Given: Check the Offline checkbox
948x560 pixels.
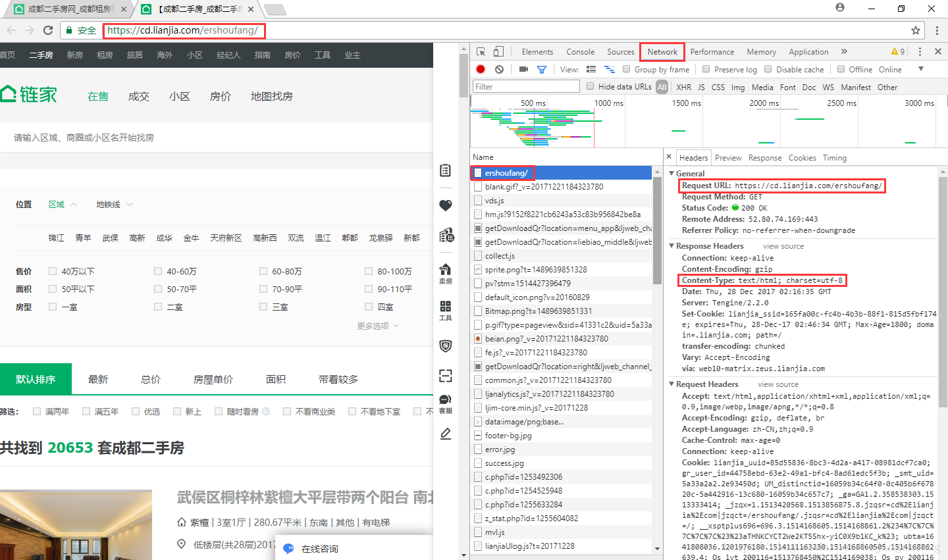Looking at the screenshot, I should click(x=841, y=69).
